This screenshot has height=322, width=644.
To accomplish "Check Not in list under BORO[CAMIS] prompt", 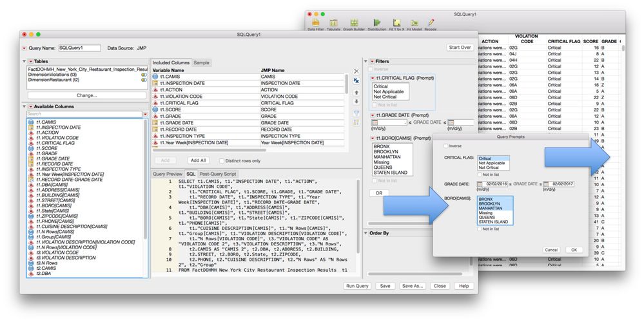I will click(x=480, y=229).
